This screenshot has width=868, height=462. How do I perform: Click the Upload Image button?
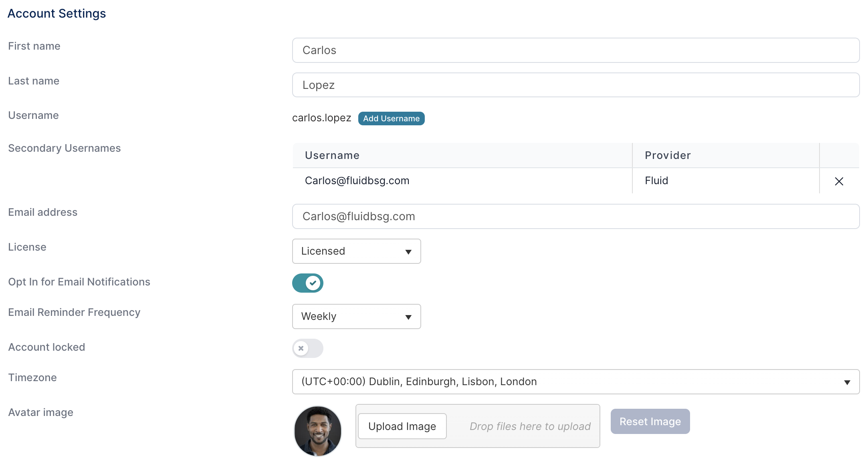click(402, 426)
